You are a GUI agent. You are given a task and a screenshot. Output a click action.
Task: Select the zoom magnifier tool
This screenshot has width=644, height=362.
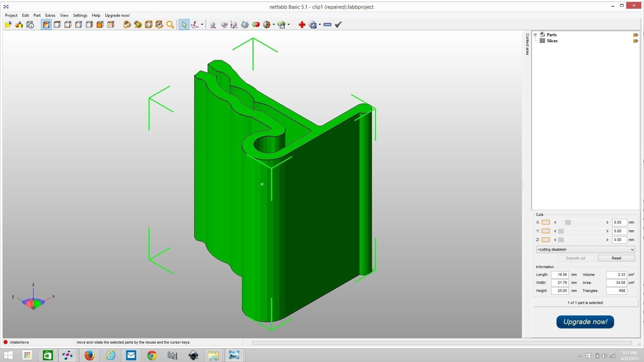(170, 24)
